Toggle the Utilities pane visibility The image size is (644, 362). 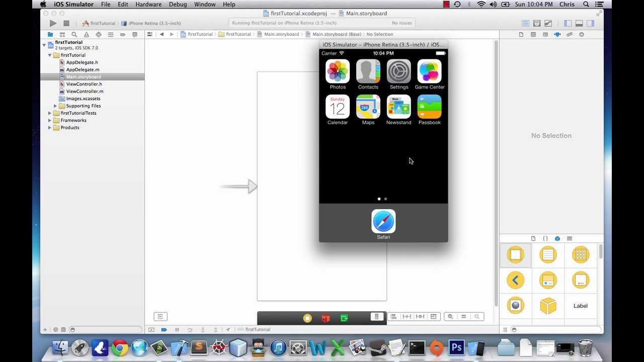point(591,23)
